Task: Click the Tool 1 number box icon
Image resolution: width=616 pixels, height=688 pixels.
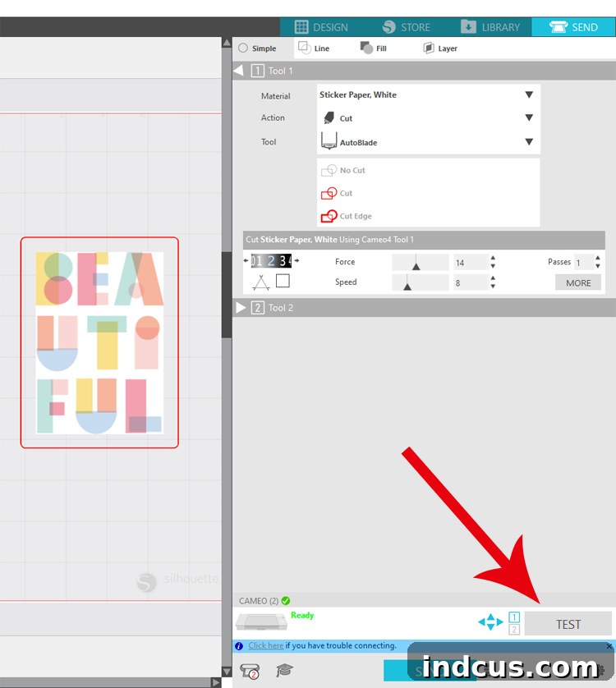Action: (258, 71)
